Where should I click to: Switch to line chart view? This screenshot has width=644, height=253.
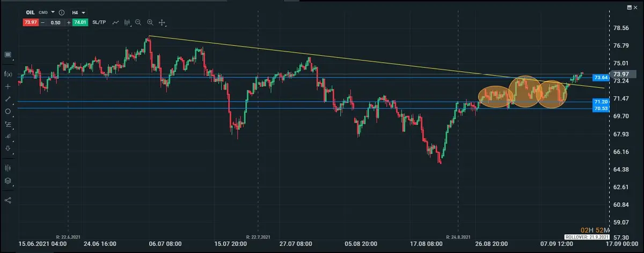tap(115, 23)
